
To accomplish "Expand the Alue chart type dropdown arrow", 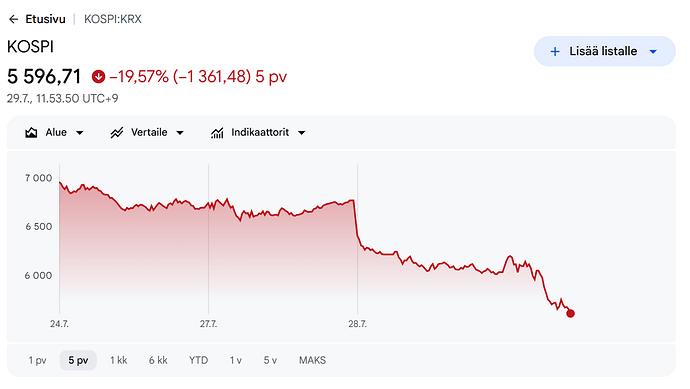I will (80, 133).
